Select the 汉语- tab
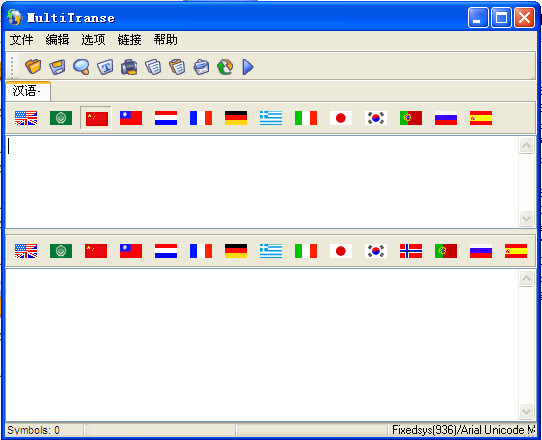Screen dimensions: 542x440 coord(28,91)
